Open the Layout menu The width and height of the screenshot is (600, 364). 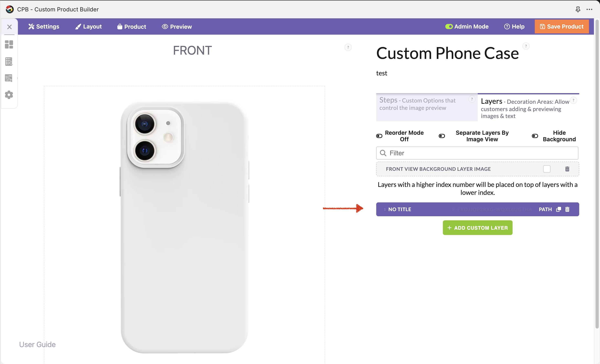[88, 26]
